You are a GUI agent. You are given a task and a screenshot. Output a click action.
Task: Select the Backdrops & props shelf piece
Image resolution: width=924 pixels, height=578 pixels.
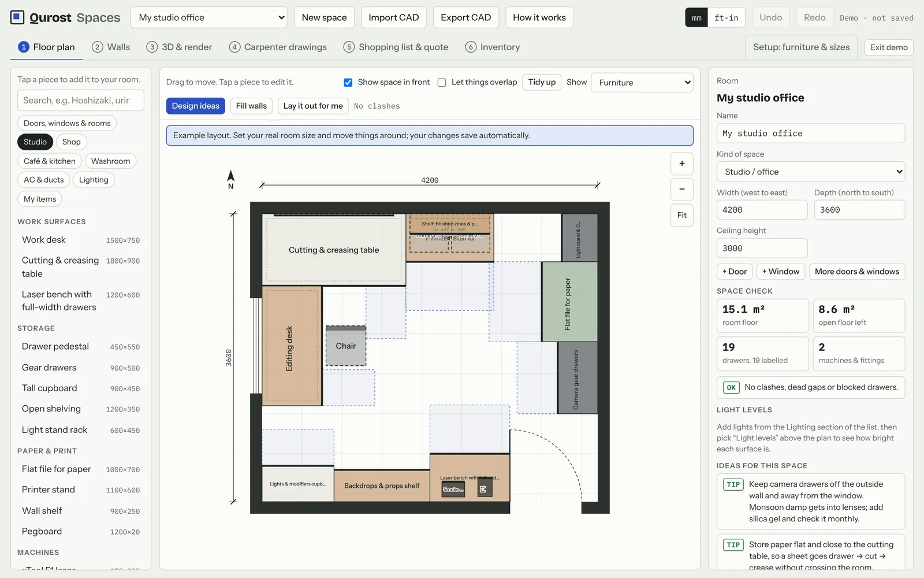(382, 486)
